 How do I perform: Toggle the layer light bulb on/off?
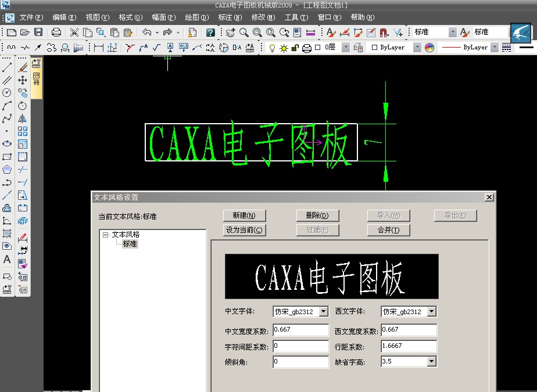[272, 48]
